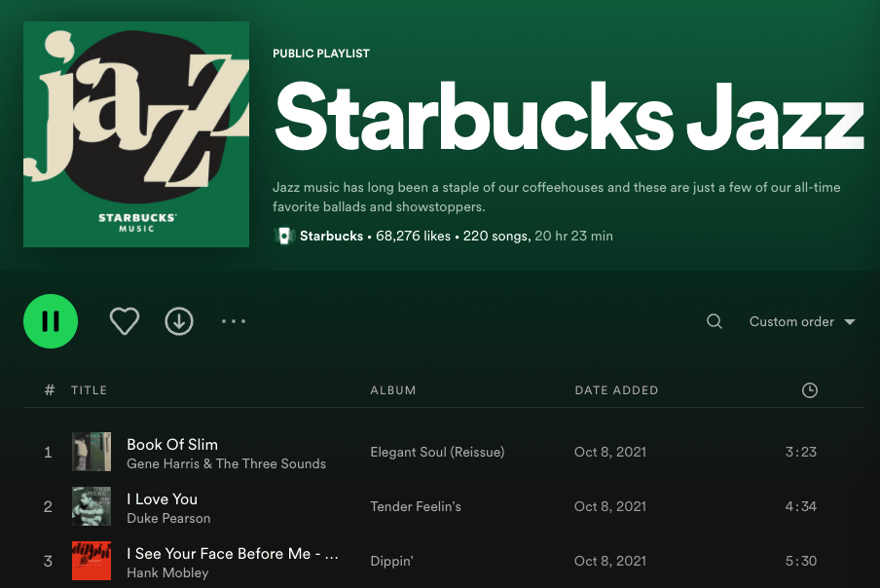Click the 20 hr 23 min duration
880x588 pixels.
(573, 236)
